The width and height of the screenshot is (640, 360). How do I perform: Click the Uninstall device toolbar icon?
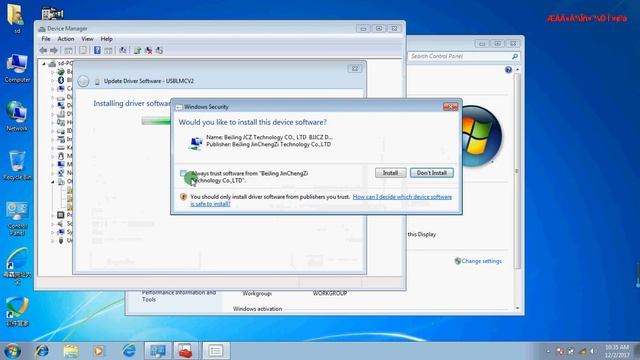click(148, 51)
